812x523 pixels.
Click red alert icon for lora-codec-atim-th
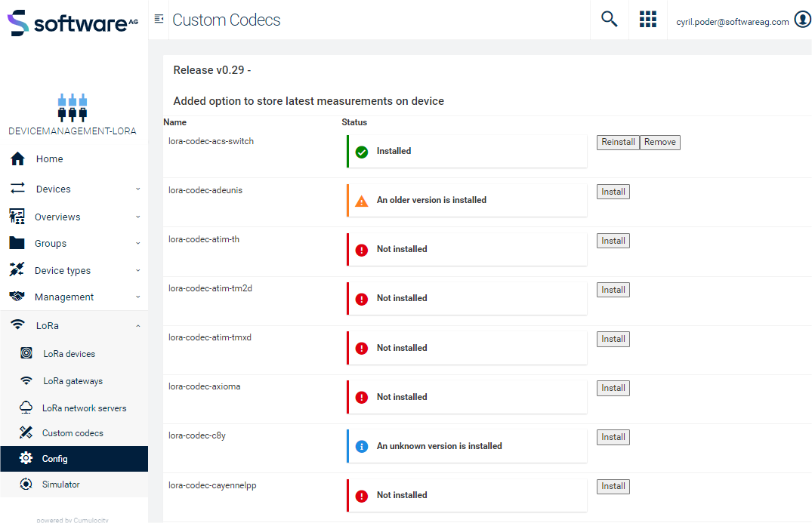(362, 250)
